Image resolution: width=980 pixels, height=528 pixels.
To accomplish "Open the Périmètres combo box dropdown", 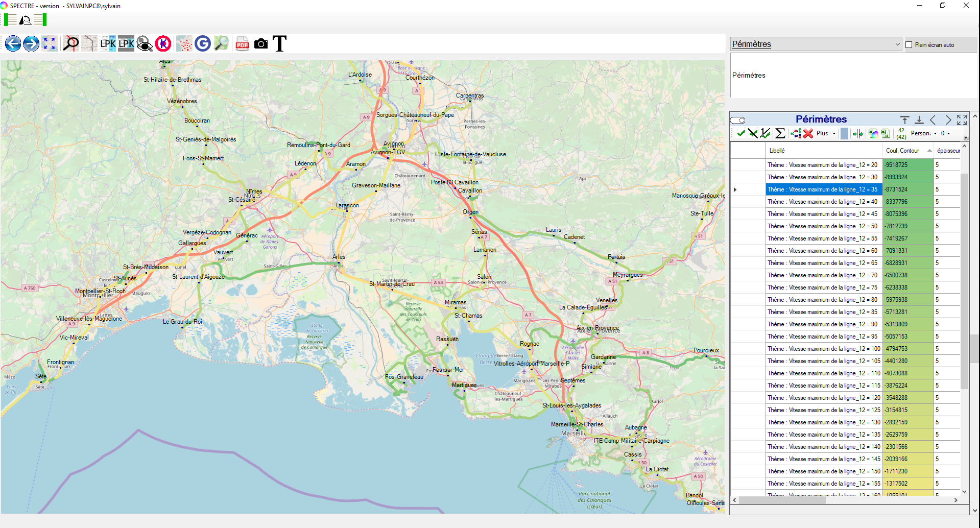I will [x=897, y=44].
